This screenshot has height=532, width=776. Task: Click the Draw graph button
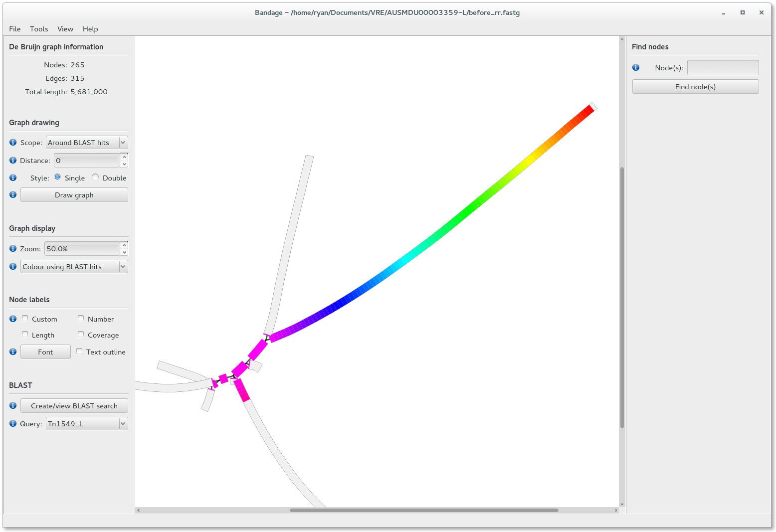coord(74,195)
